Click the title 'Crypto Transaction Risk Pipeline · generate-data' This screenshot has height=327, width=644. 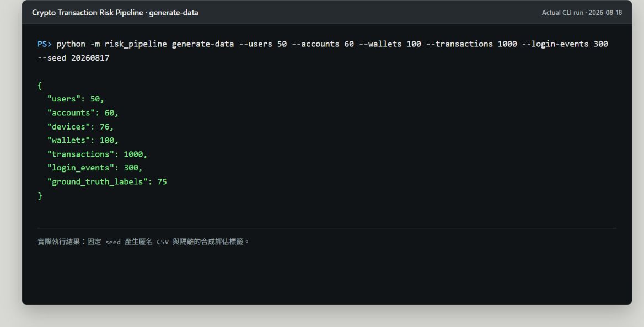[x=115, y=13]
